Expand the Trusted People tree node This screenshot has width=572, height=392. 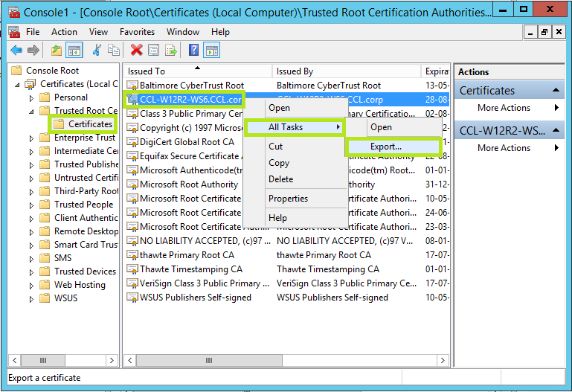pos(31,205)
